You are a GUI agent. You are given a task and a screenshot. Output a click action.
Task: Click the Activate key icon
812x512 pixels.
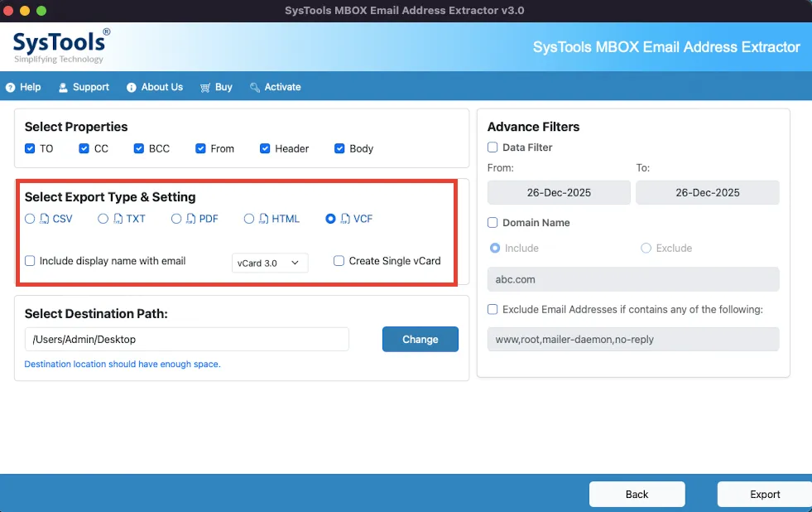pyautogui.click(x=254, y=88)
